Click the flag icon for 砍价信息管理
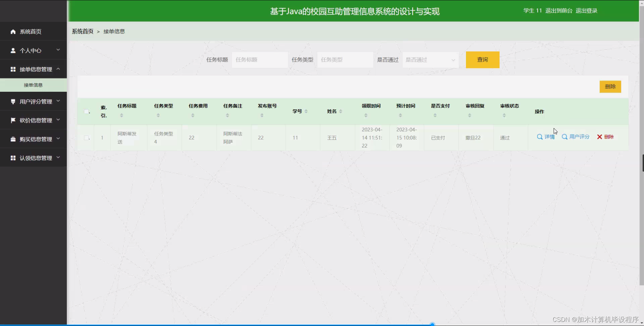644x326 pixels. [13, 120]
